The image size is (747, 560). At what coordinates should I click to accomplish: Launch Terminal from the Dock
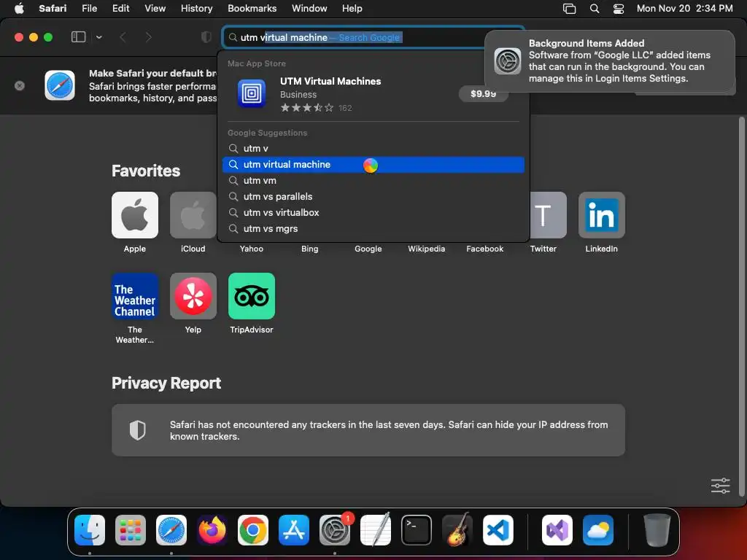[417, 530]
